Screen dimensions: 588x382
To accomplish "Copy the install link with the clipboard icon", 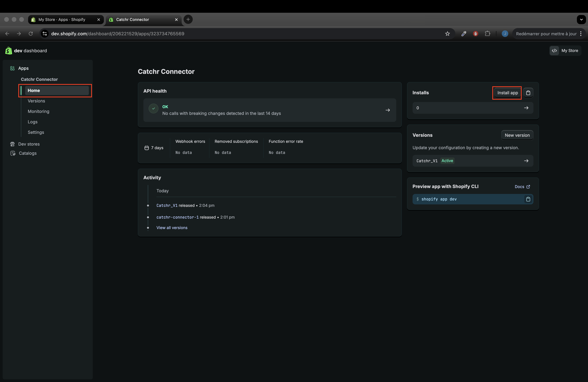I will [528, 93].
